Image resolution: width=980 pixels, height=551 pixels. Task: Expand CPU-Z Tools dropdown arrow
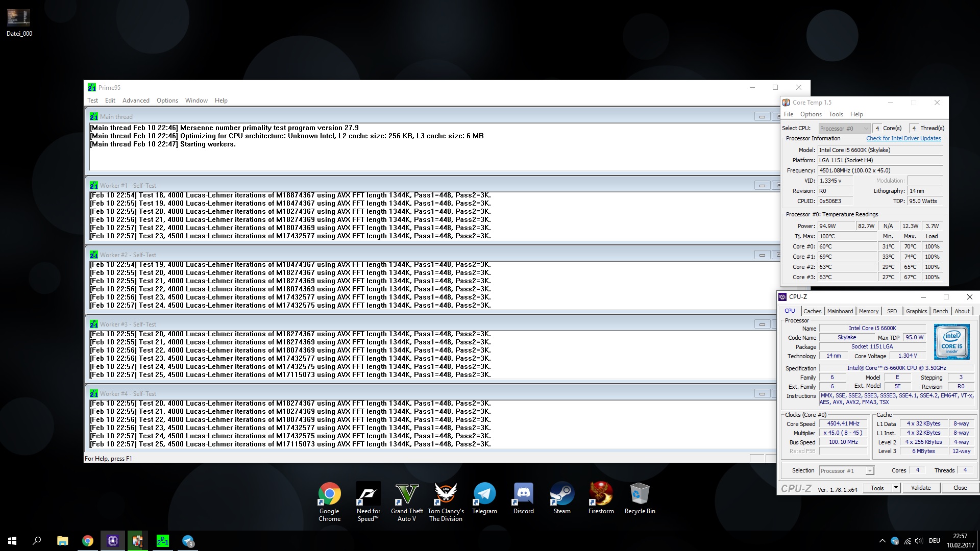click(896, 488)
